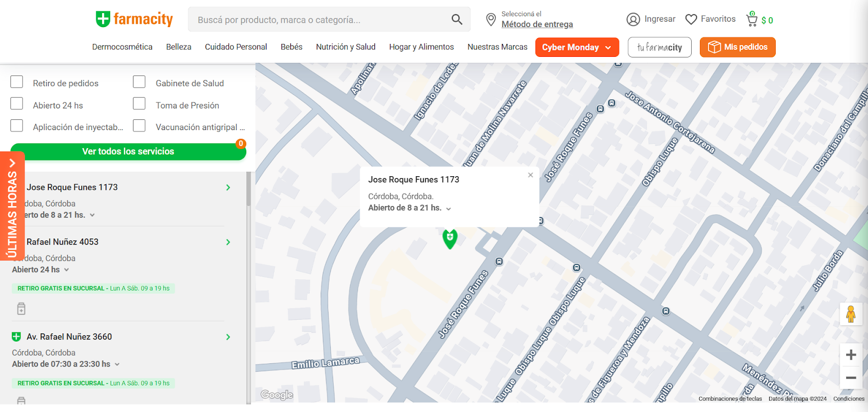The width and height of the screenshot is (868, 412).
Task: Click the search magnifier icon
Action: pos(457,20)
